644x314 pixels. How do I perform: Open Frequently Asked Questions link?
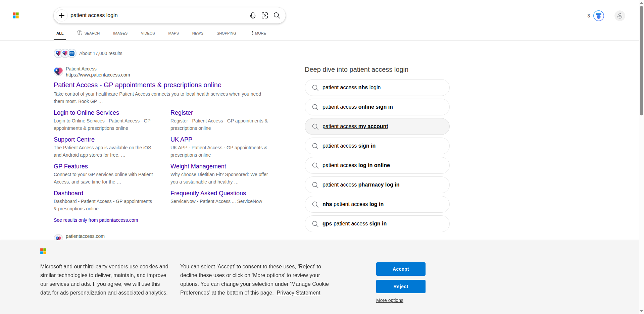(208, 193)
